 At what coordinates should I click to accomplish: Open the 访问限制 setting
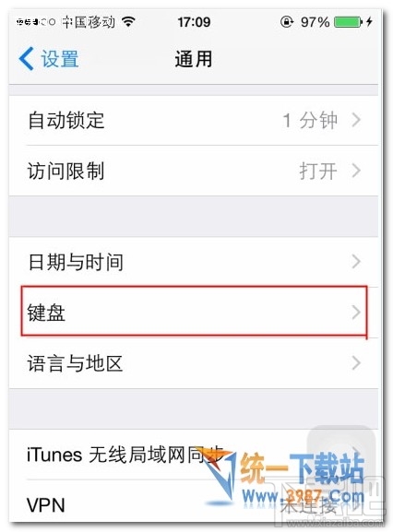194,171
